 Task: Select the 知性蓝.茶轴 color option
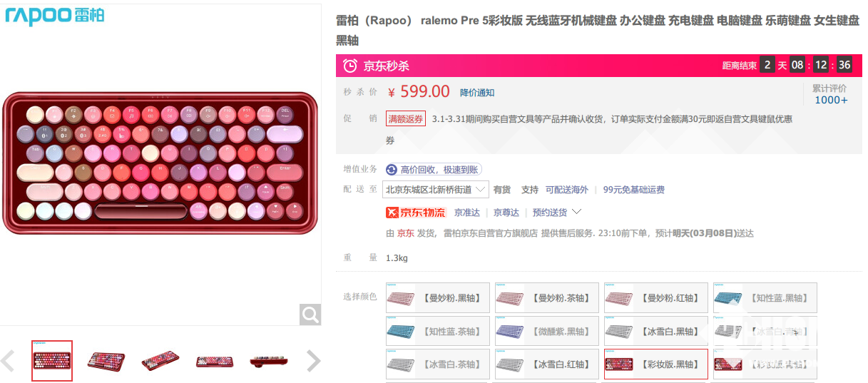point(437,331)
